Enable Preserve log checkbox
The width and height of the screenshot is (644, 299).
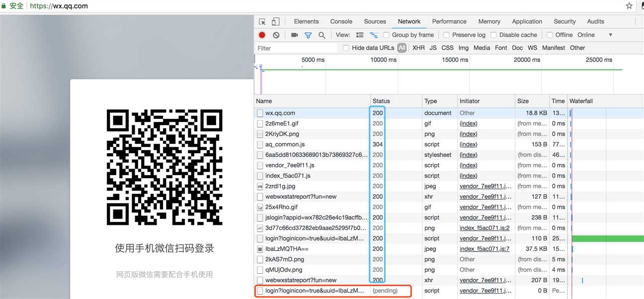[446, 35]
